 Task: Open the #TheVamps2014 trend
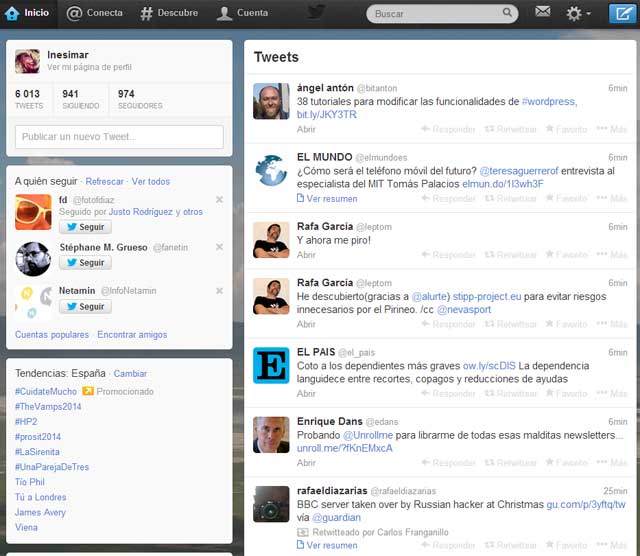pyautogui.click(x=48, y=407)
